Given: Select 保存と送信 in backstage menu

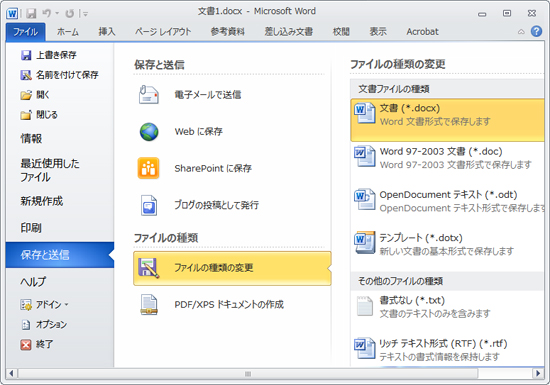Looking at the screenshot, I should click(60, 255).
